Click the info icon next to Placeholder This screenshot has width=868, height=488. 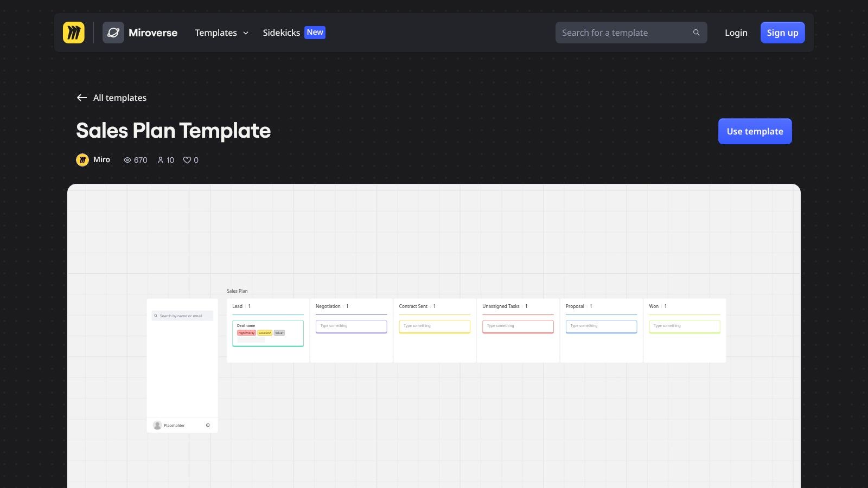click(x=208, y=425)
